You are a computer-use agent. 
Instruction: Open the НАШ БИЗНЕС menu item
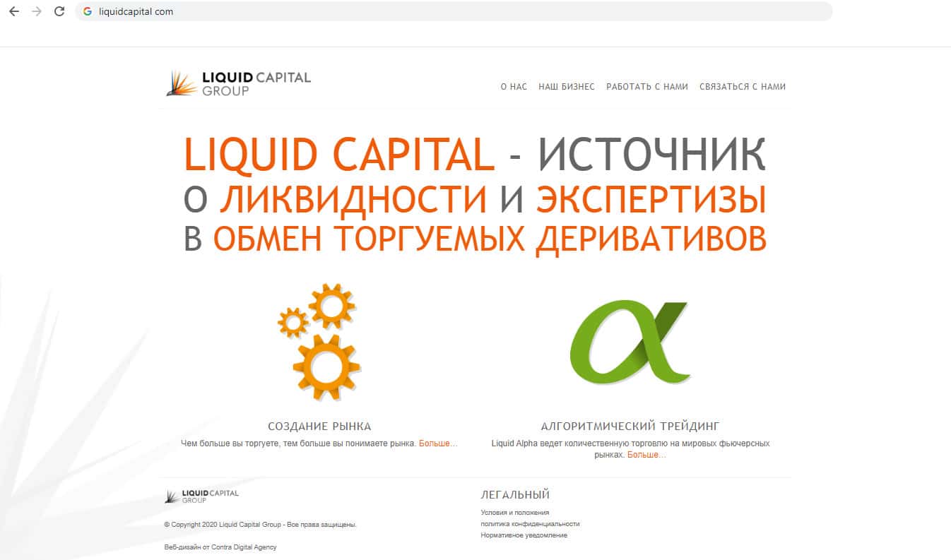(x=567, y=87)
